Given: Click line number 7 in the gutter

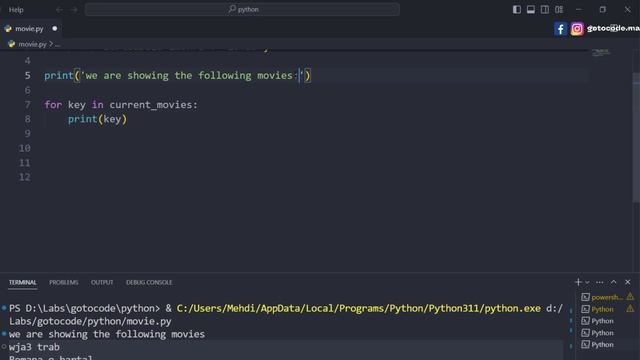Looking at the screenshot, I should (27, 105).
